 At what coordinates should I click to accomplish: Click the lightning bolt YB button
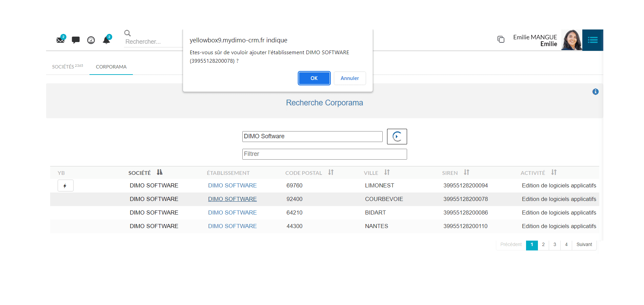pos(65,186)
